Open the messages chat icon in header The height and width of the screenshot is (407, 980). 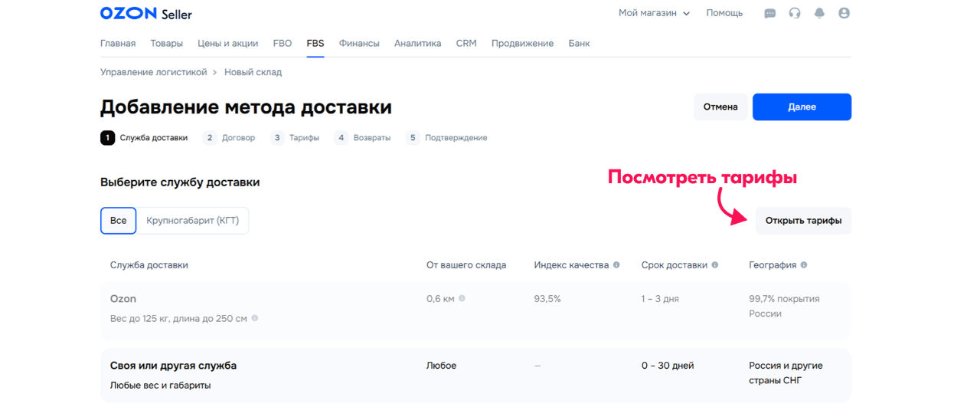point(770,13)
